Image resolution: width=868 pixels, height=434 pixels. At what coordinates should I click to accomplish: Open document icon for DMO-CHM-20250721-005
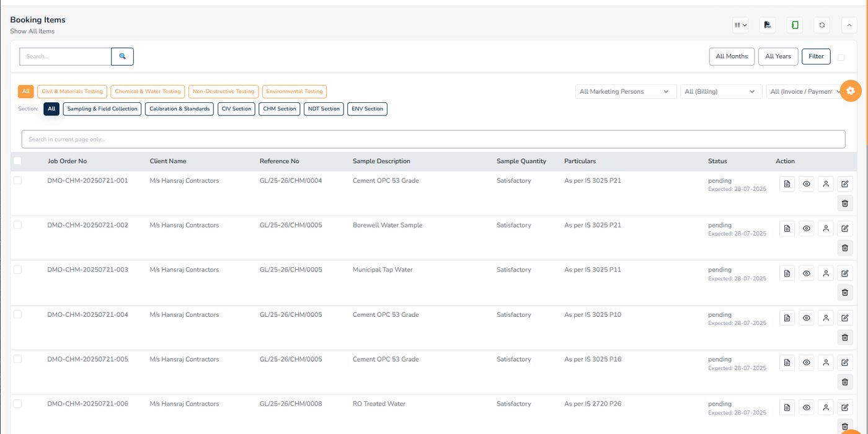coord(787,363)
